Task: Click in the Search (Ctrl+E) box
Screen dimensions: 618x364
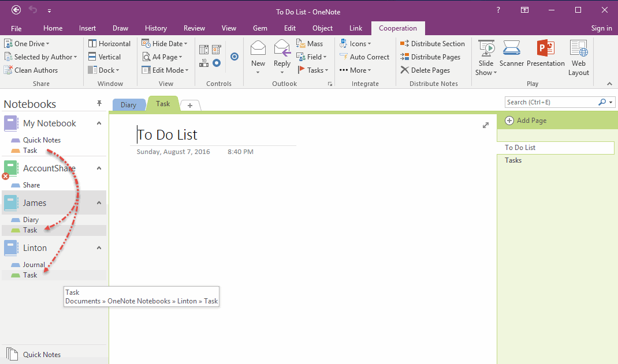Action: tap(551, 102)
